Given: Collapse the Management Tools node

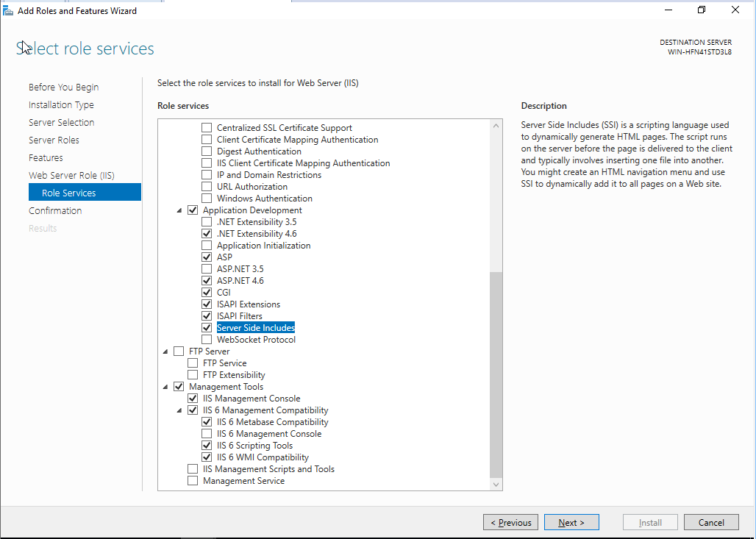Looking at the screenshot, I should [x=165, y=386].
